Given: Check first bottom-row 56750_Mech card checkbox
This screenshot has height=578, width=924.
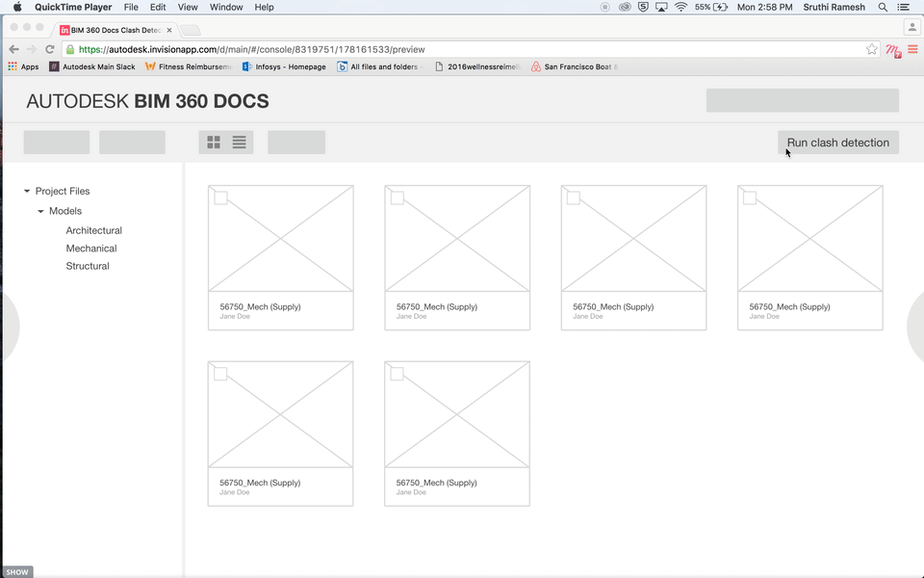Looking at the screenshot, I should click(220, 374).
